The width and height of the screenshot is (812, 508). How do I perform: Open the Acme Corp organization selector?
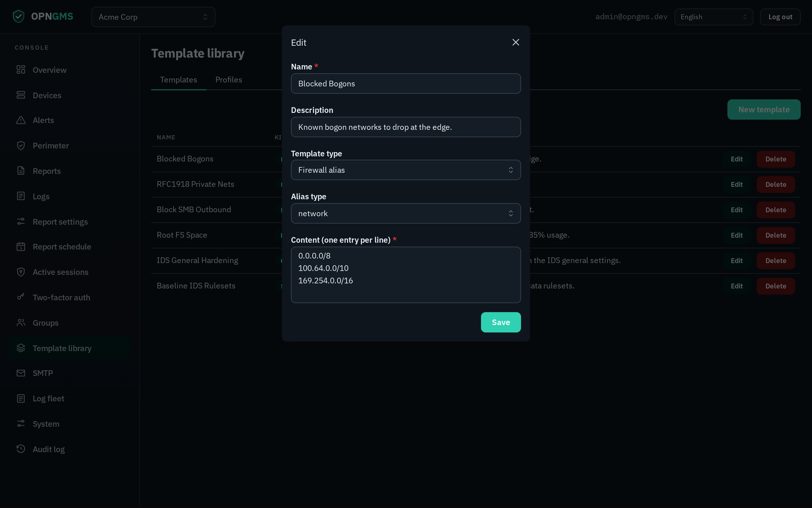tap(153, 17)
